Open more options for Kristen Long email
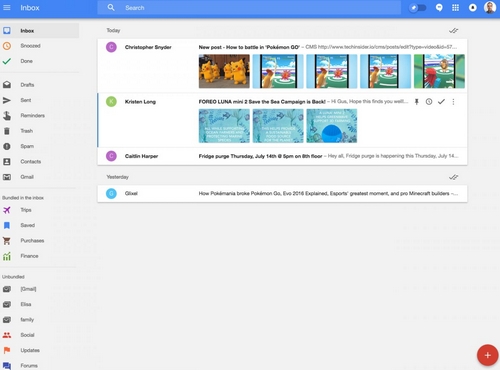Image resolution: width=500 pixels, height=370 pixels. 453,102
